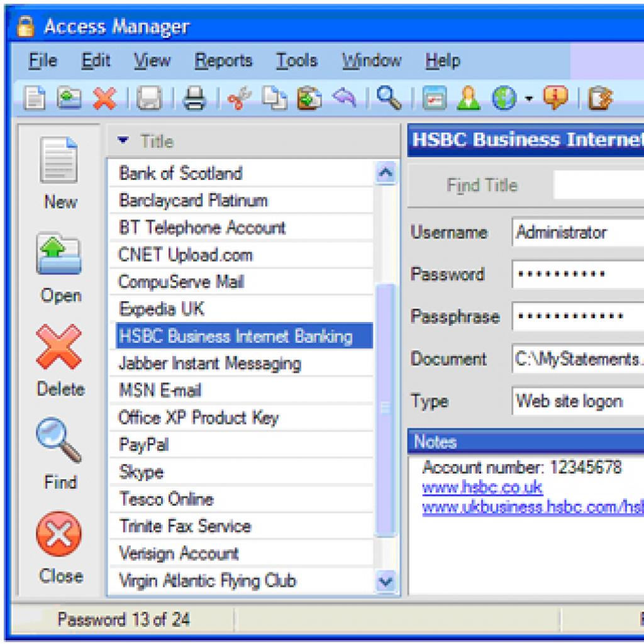Image resolution: width=644 pixels, height=644 pixels.
Task: Click 'Password 13 of 24' in status bar
Action: [124, 619]
